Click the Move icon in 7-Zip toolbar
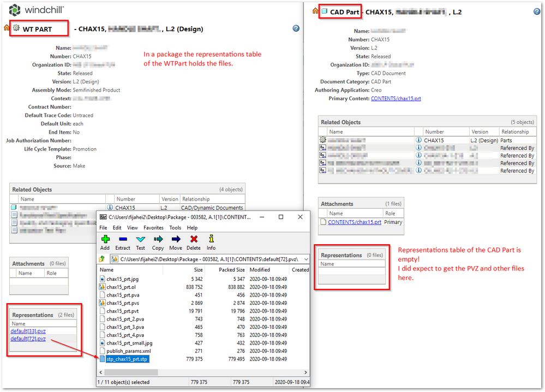 [176, 239]
